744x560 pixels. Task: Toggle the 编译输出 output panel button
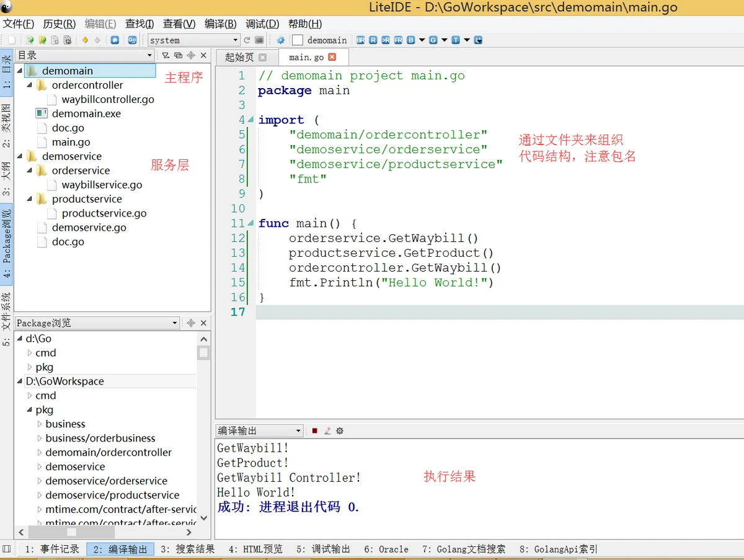click(x=120, y=549)
